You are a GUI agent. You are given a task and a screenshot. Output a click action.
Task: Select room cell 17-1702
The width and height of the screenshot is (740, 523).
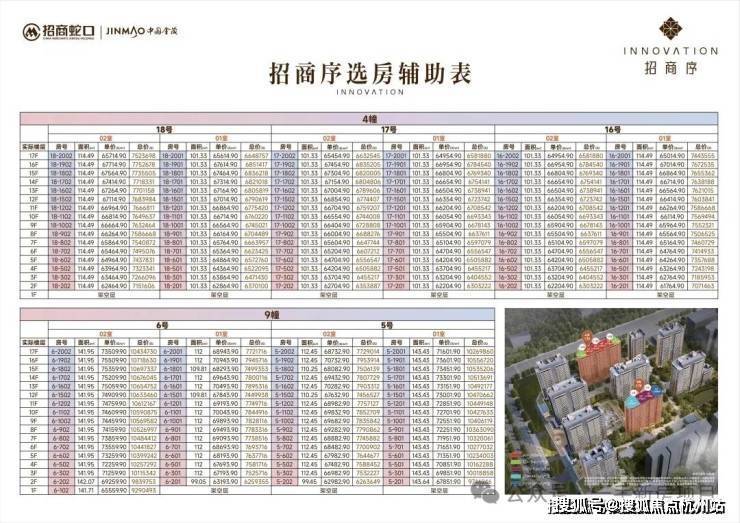click(285, 182)
